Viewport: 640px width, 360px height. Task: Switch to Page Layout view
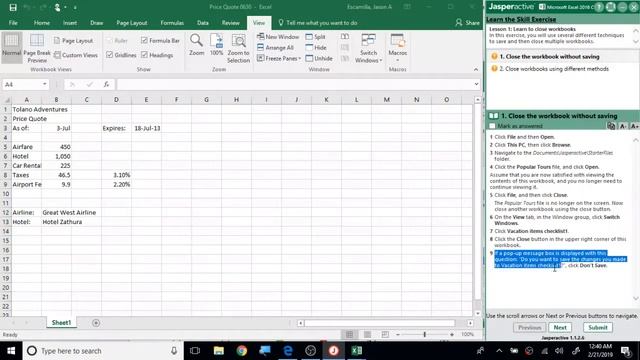pos(73,40)
